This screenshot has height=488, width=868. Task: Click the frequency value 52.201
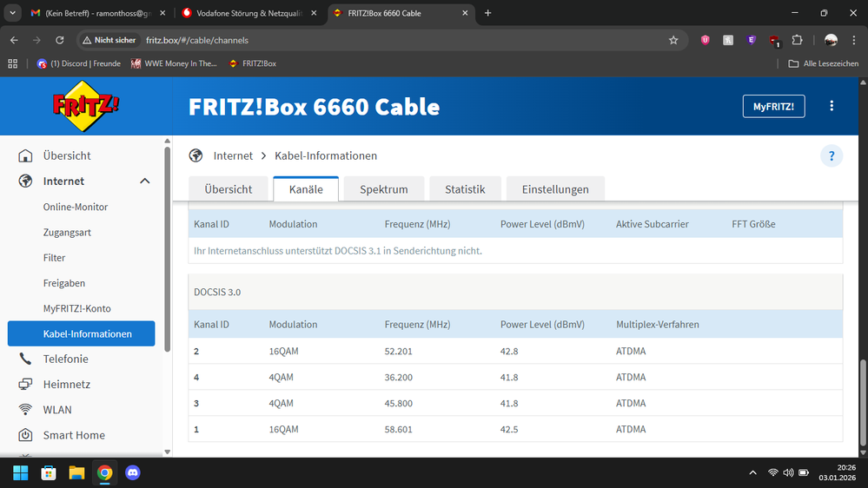coord(399,352)
